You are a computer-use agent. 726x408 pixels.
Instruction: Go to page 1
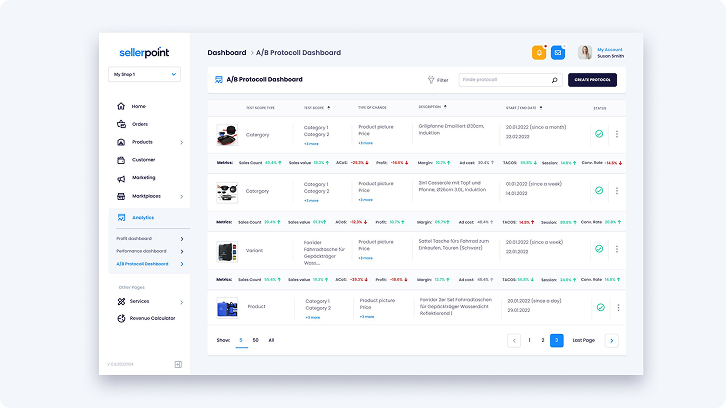tap(529, 340)
